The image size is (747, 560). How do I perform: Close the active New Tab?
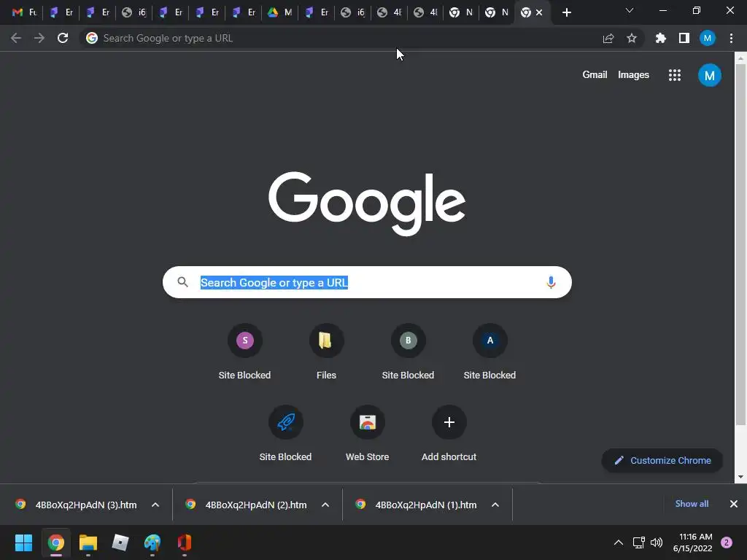tap(539, 12)
